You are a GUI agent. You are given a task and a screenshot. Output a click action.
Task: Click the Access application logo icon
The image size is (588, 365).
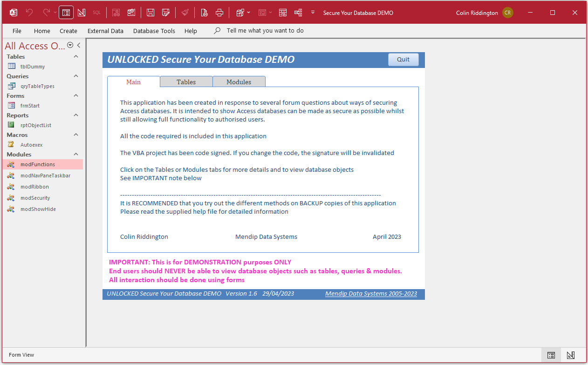click(x=14, y=13)
